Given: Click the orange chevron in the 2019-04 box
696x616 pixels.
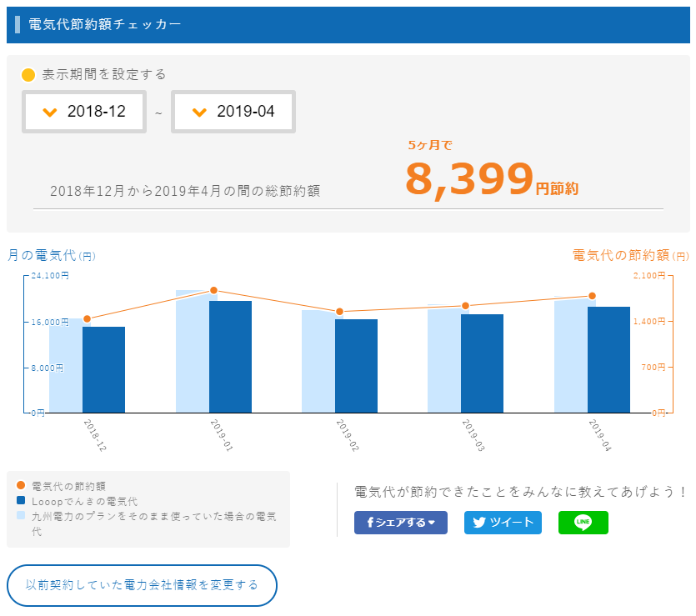Looking at the screenshot, I should 198,112.
